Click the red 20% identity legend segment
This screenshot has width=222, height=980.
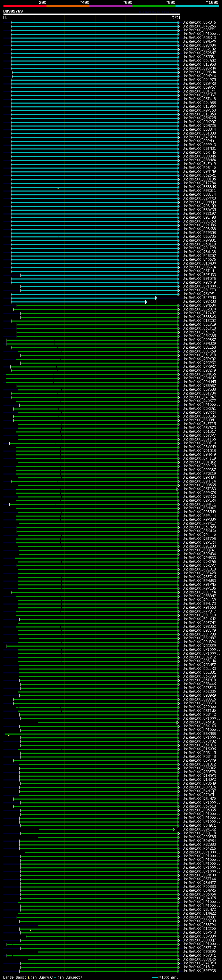(25, 6)
